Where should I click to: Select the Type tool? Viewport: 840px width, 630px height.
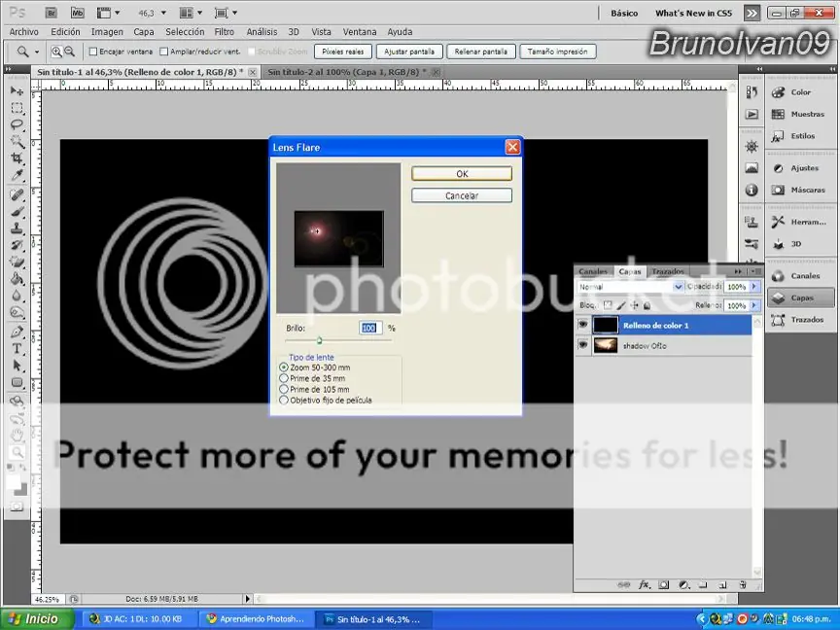click(x=17, y=349)
